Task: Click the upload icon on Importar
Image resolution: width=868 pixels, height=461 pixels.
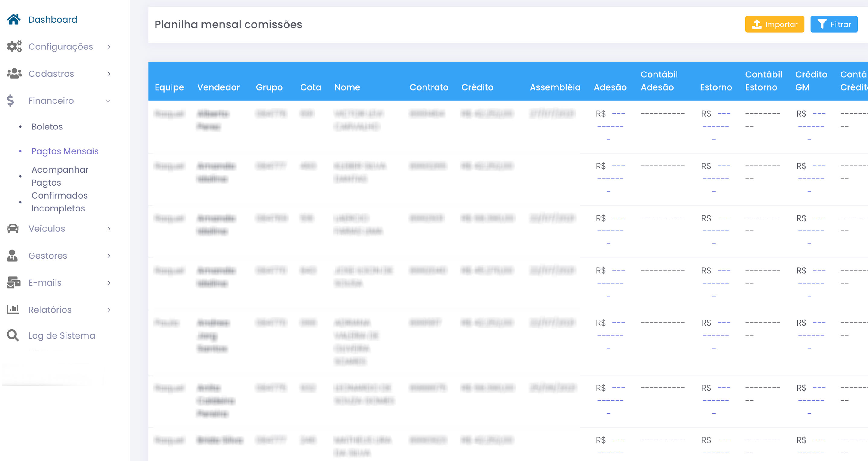Action: 757,24
